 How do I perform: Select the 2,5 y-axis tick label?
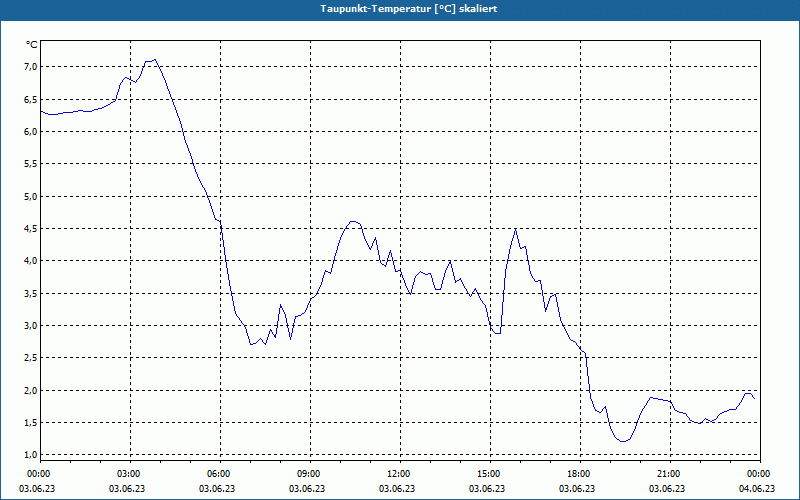tap(31, 358)
